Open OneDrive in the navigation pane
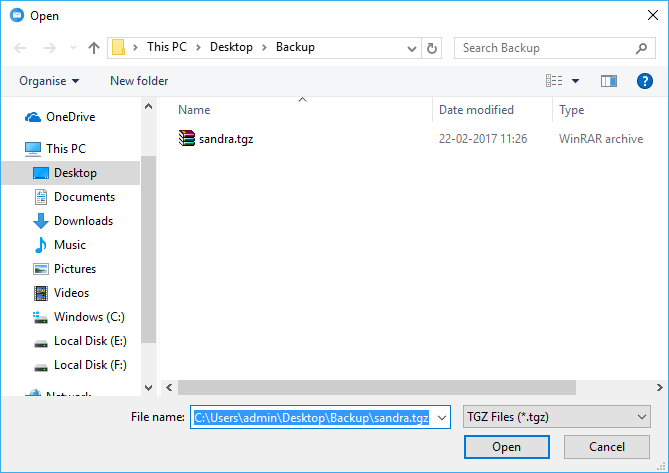Viewport: 669px width, 473px height. (70, 117)
